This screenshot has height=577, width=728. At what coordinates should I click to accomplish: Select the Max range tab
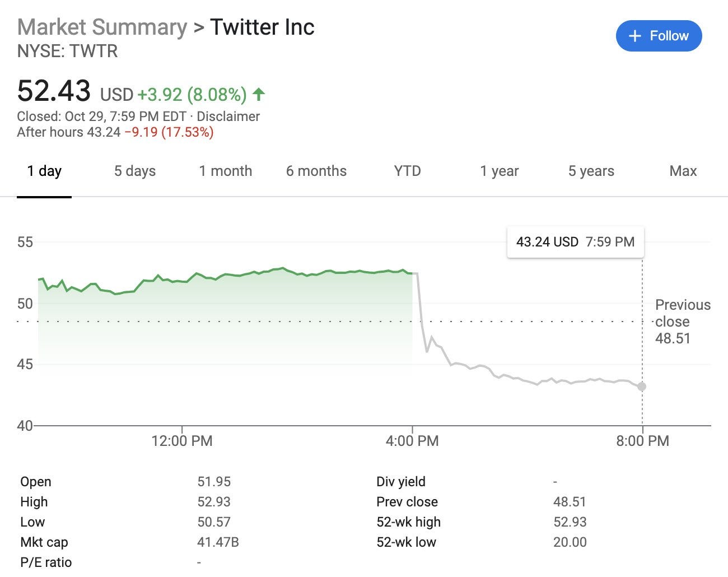683,171
